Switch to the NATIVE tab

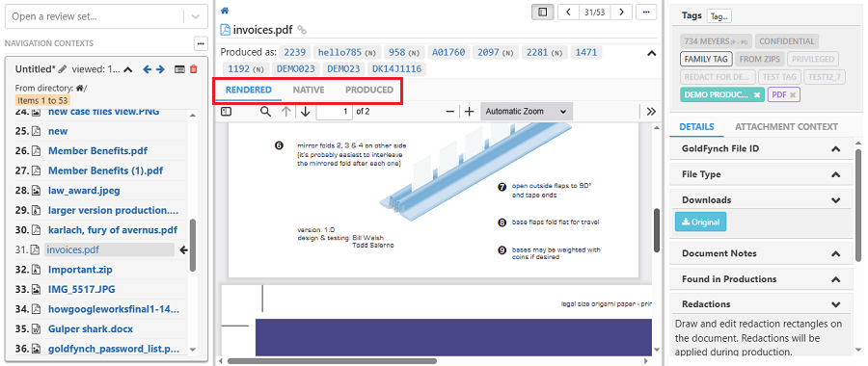(x=309, y=90)
